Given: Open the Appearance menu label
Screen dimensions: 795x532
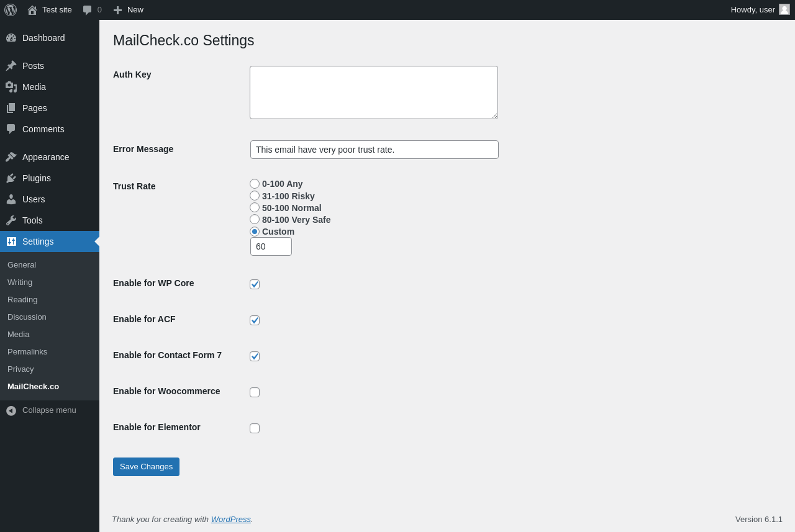Looking at the screenshot, I should [46, 157].
